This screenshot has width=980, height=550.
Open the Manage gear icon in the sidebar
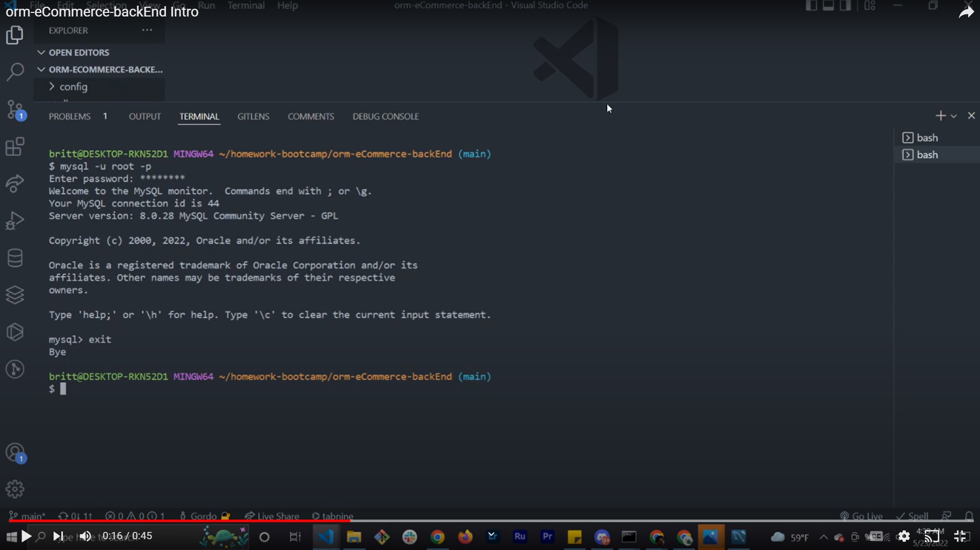15,489
